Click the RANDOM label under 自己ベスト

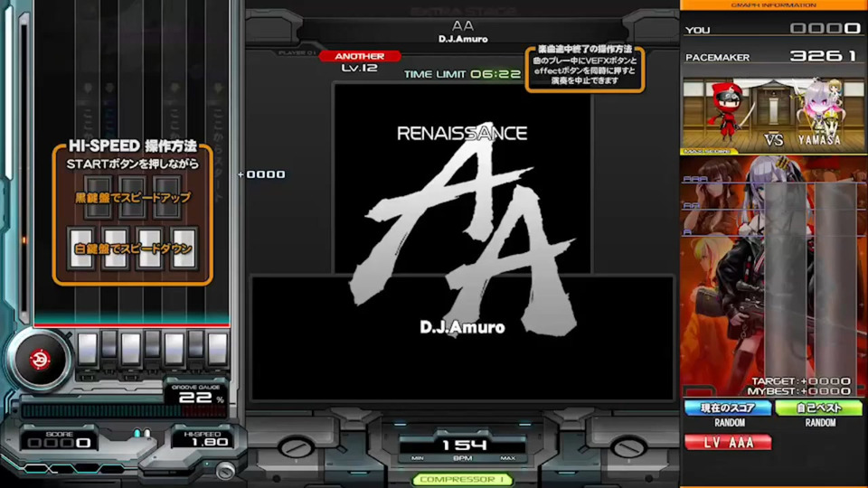[820, 423]
